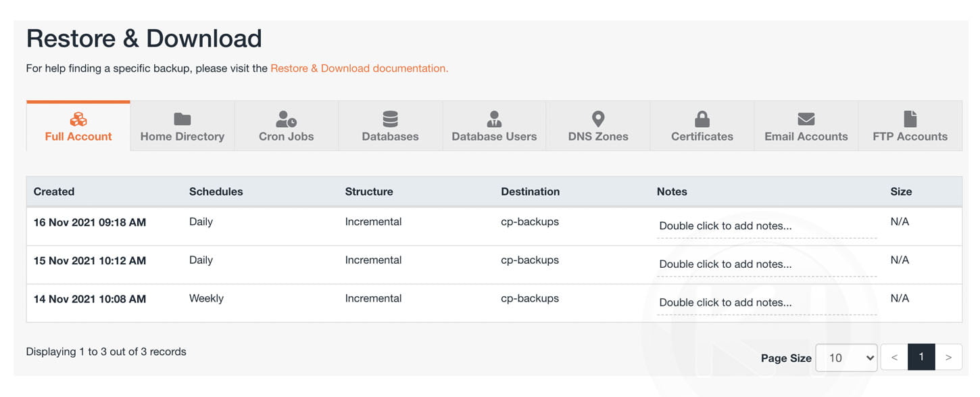
Task: Click the Database Users person icon
Action: tap(494, 120)
